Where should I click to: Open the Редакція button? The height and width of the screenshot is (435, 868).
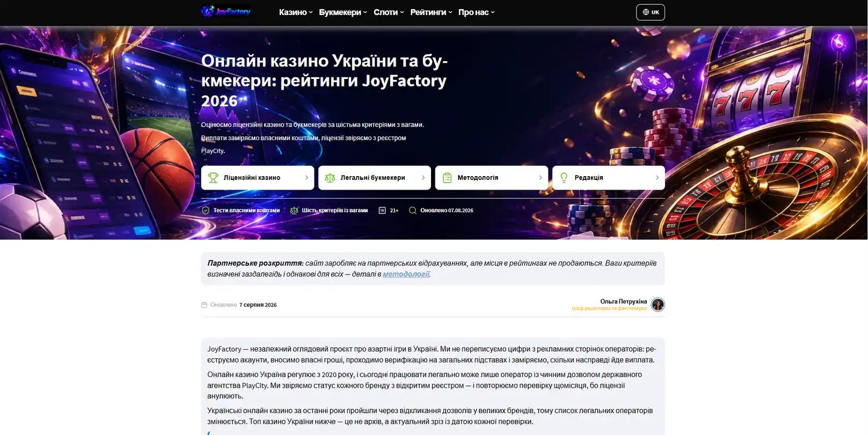coord(609,178)
